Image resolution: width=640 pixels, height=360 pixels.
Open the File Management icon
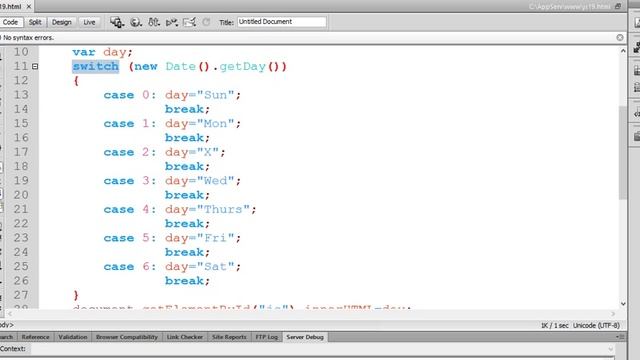pos(154,22)
